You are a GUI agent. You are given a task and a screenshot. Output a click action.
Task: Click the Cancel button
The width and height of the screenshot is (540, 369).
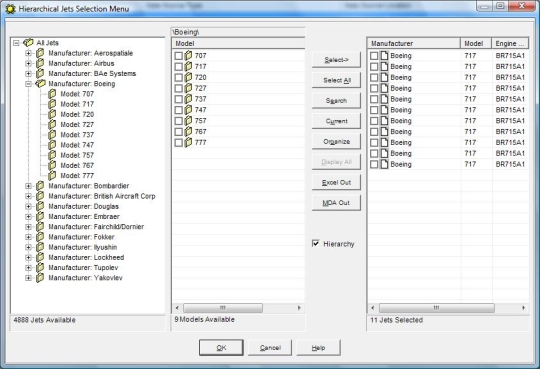click(x=270, y=348)
